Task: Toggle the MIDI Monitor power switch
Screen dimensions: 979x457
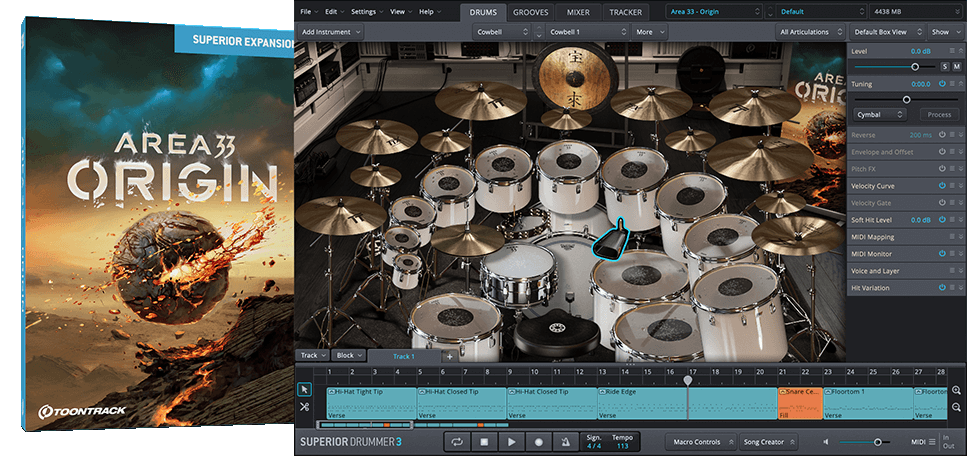Action: point(942,254)
